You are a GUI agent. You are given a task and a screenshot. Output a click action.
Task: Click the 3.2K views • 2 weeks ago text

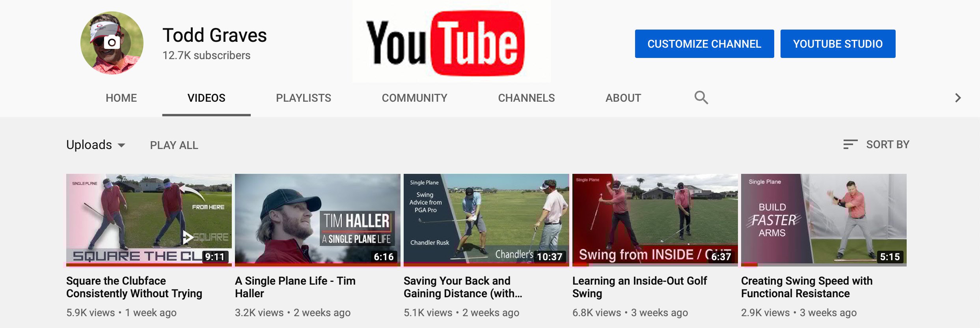point(293,313)
